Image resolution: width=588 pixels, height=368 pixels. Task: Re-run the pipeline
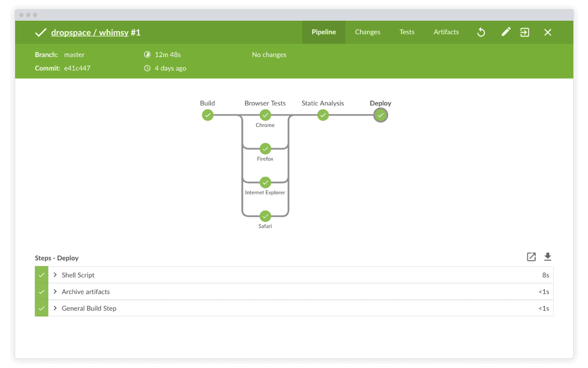click(481, 32)
